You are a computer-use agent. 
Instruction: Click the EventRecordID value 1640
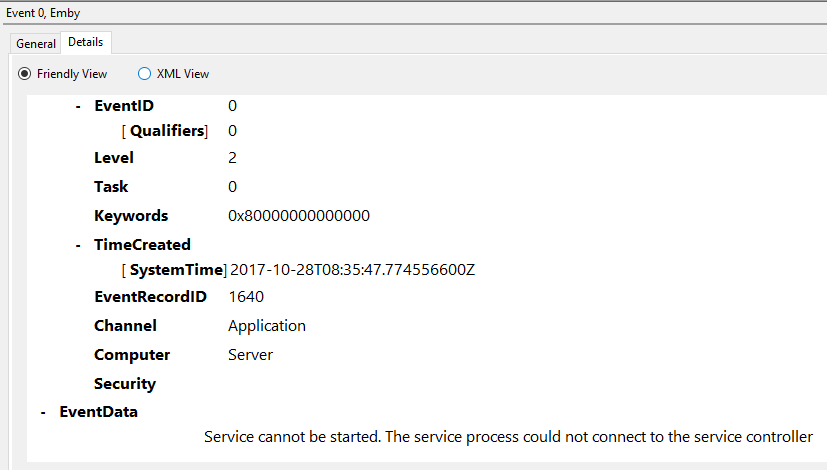click(246, 297)
